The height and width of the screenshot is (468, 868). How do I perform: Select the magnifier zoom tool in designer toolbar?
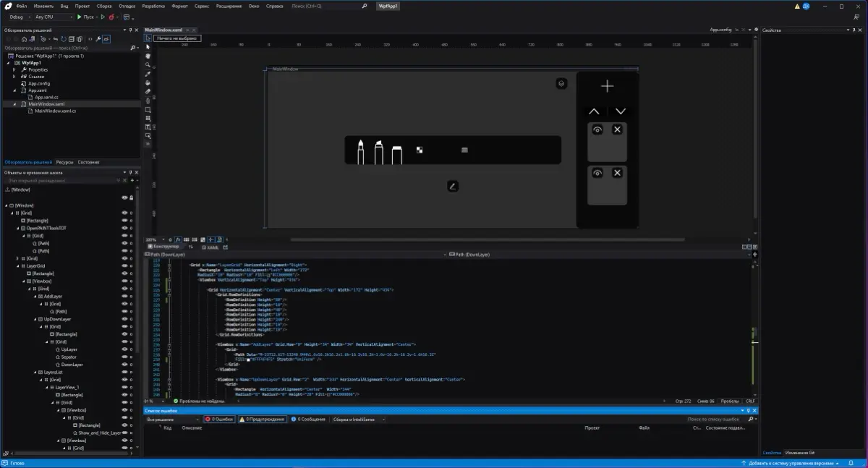pos(148,65)
